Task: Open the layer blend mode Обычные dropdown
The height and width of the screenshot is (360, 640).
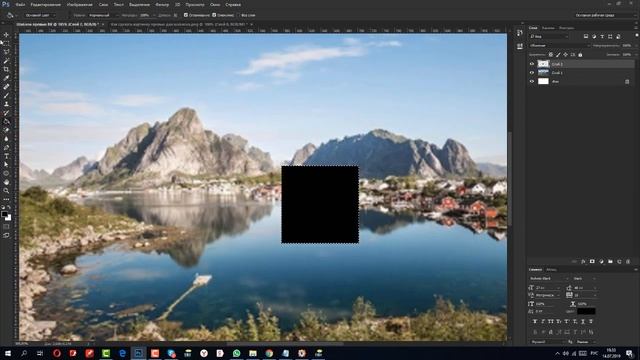Action: click(559, 45)
